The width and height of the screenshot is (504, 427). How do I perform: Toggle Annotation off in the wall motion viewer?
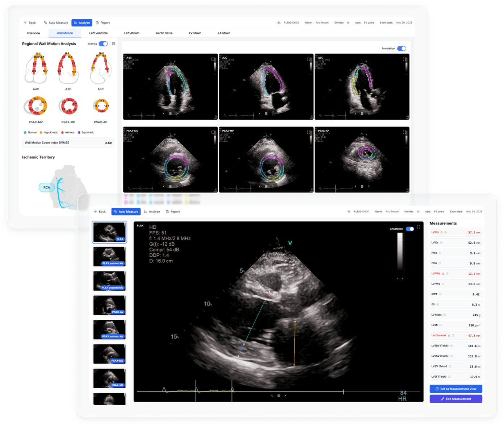(x=402, y=48)
